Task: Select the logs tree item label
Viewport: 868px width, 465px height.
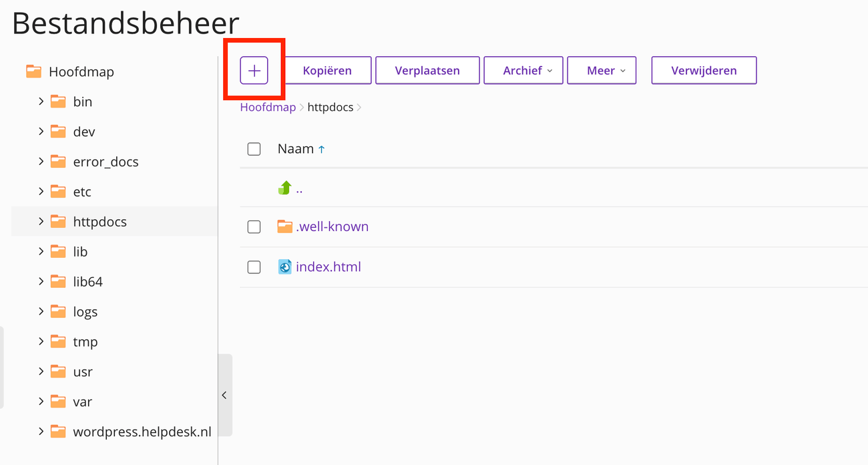Action: [85, 312]
